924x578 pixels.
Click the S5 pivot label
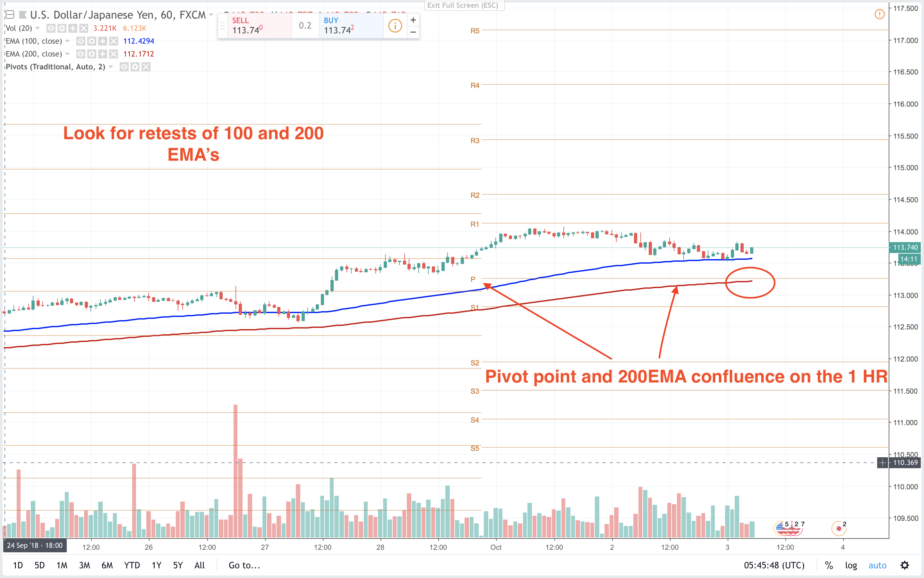475,448
